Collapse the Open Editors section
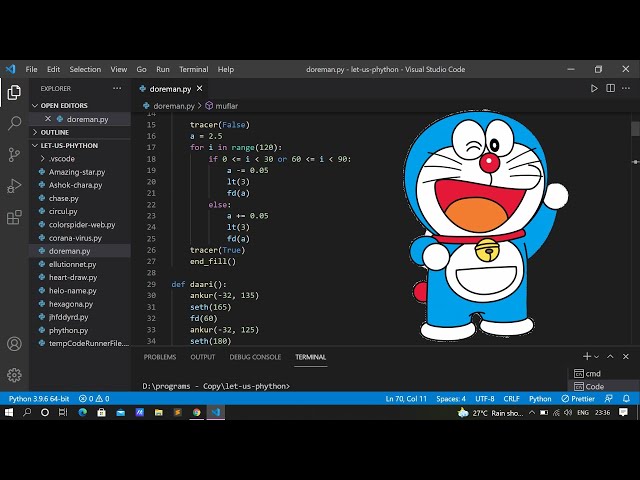Screen dimensions: 640x480 (35, 106)
